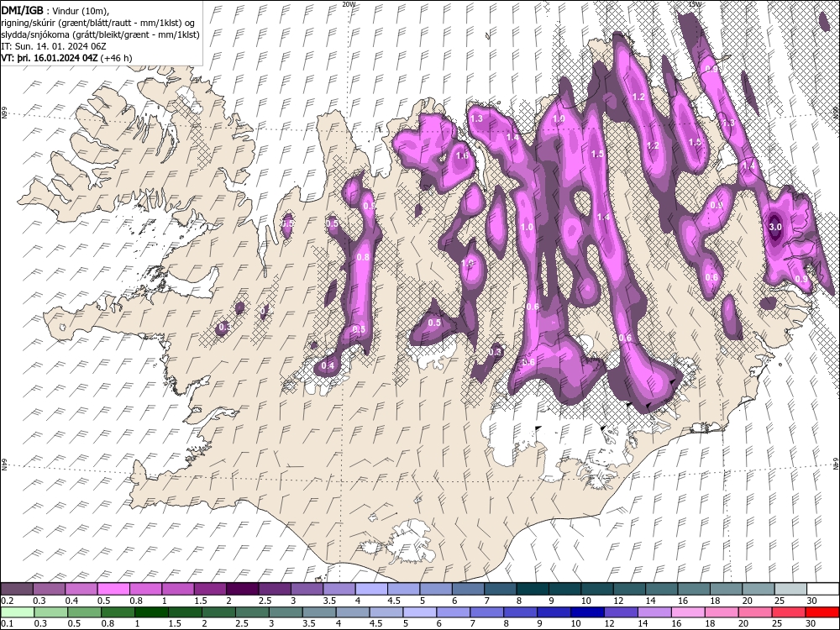Click the '0.2' number under the top legend
The image size is (840, 630).
[7, 601]
